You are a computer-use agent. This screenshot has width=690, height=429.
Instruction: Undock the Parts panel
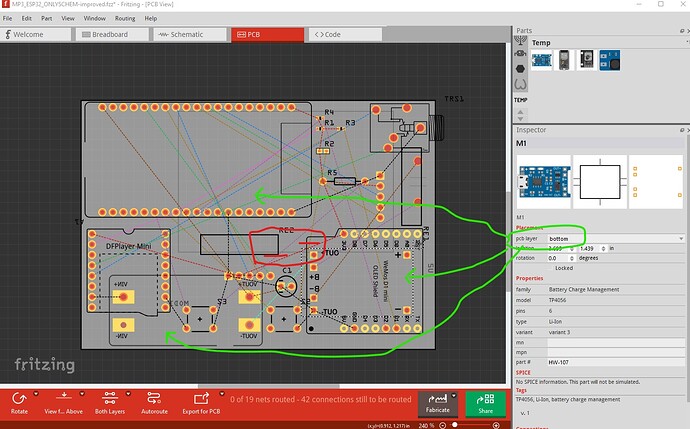click(682, 31)
